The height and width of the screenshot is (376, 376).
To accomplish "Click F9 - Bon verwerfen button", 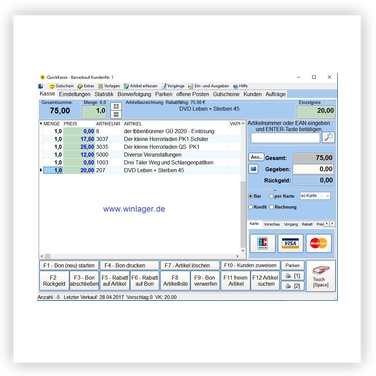I will [x=205, y=281].
